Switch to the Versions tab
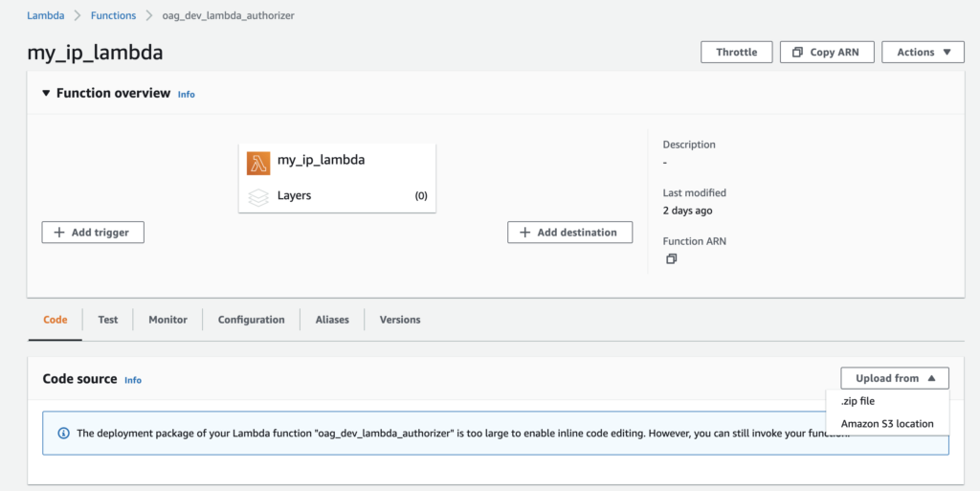This screenshot has width=980, height=491. click(399, 320)
